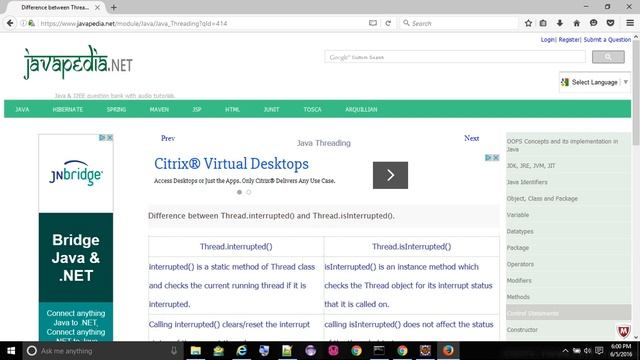Click the Register link

tap(569, 40)
